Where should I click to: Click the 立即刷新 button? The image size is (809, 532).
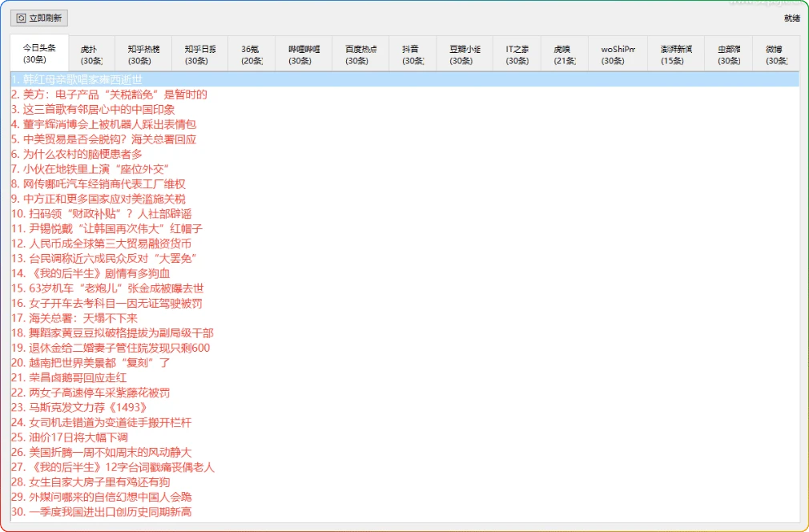point(38,17)
